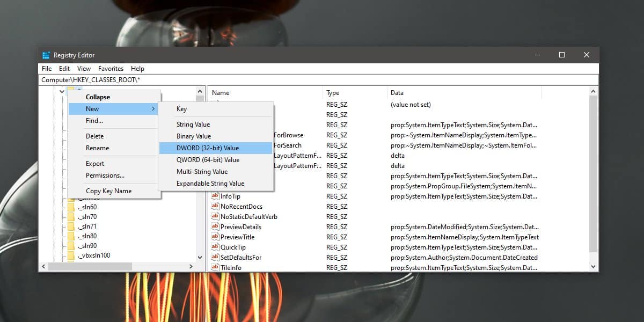Click the address bar path field
The image size is (644, 322).
[x=319, y=79]
